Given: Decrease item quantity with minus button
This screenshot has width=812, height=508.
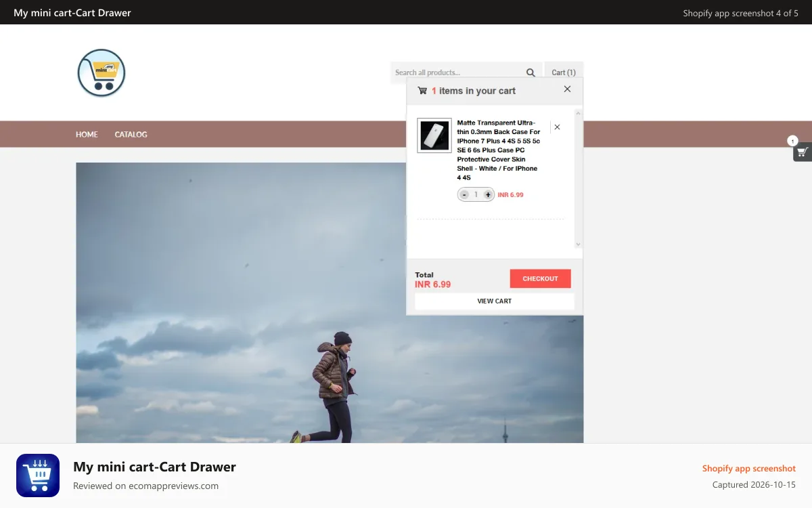Looking at the screenshot, I should [x=464, y=194].
